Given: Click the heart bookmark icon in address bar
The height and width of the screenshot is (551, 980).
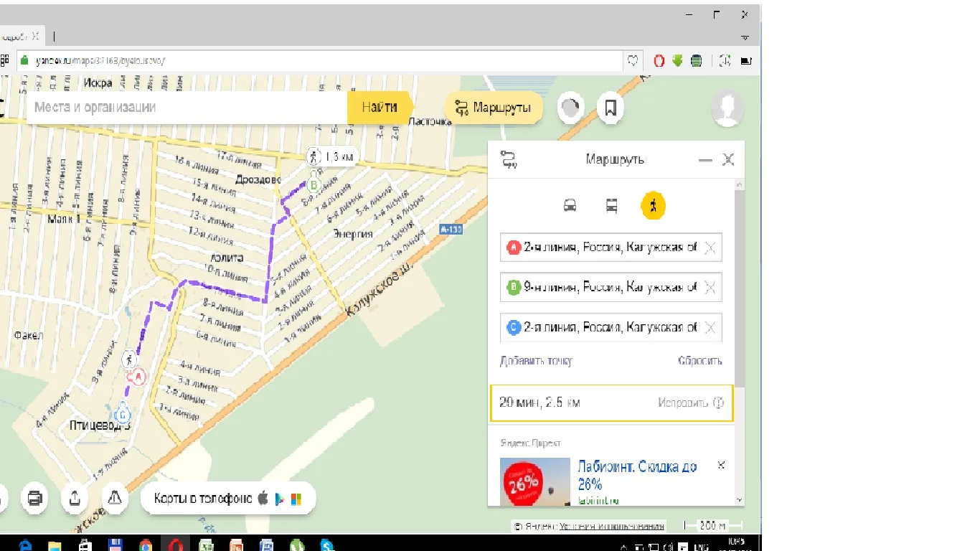Looking at the screenshot, I should (x=633, y=61).
